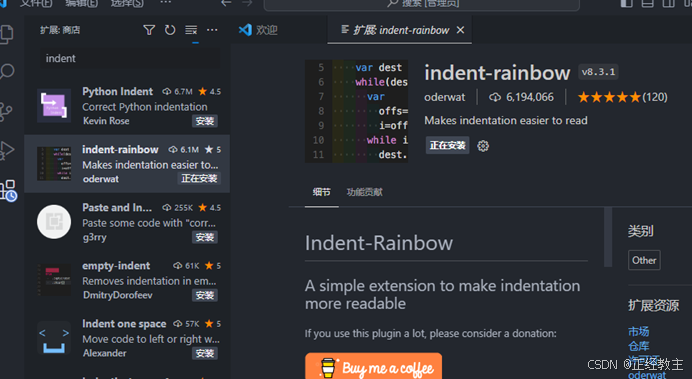
Task: Open Source Control view in activity bar
Action: pyautogui.click(x=7, y=111)
